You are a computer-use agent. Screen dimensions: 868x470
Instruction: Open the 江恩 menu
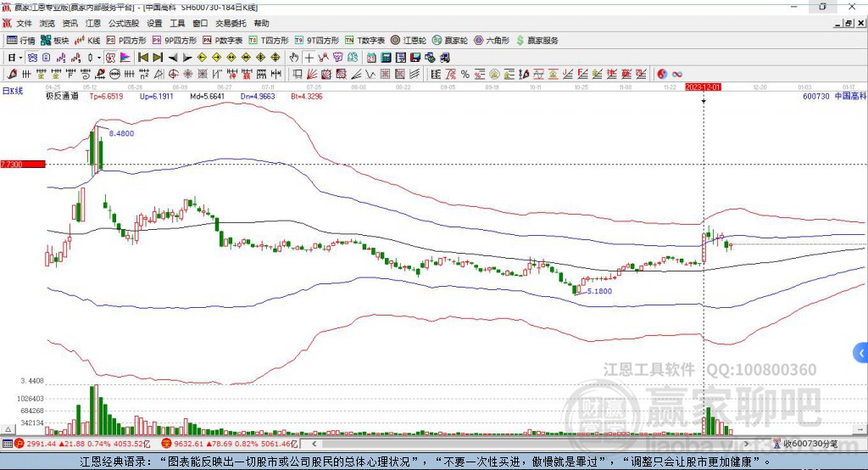[x=92, y=23]
